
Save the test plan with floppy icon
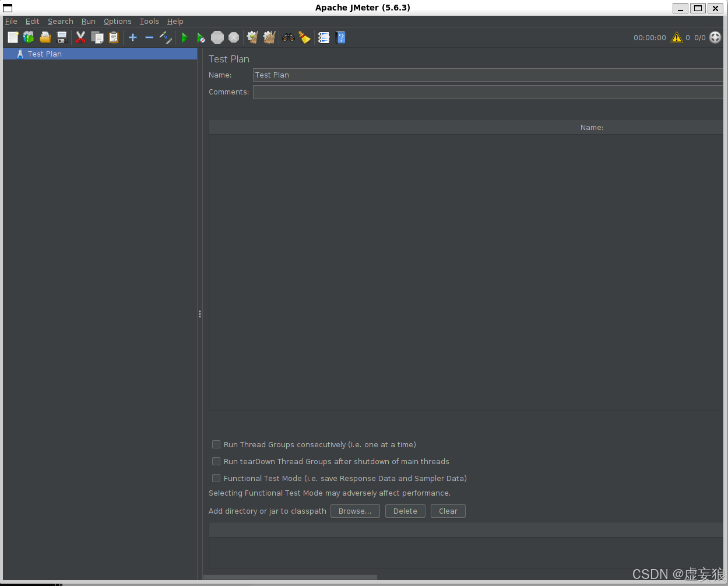click(61, 37)
